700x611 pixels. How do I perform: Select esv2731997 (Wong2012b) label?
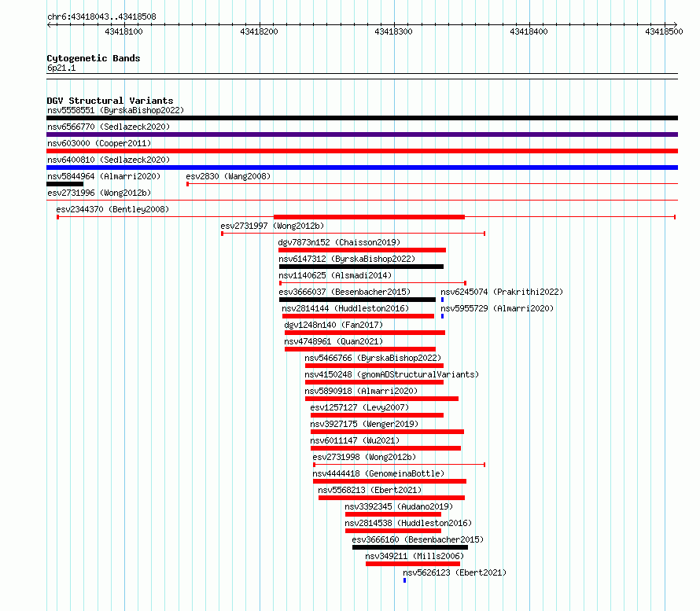[272, 226]
